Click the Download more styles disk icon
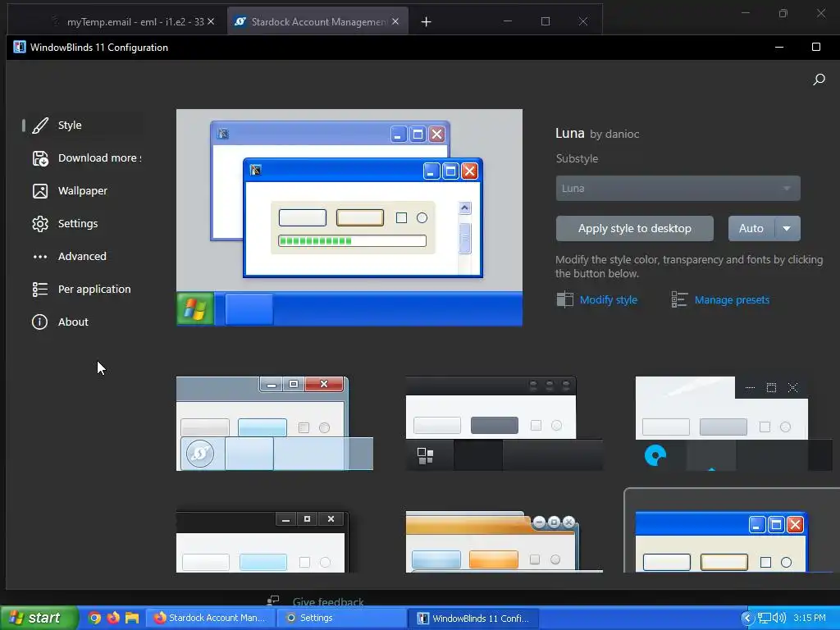Image resolution: width=840 pixels, height=630 pixels. tap(40, 158)
